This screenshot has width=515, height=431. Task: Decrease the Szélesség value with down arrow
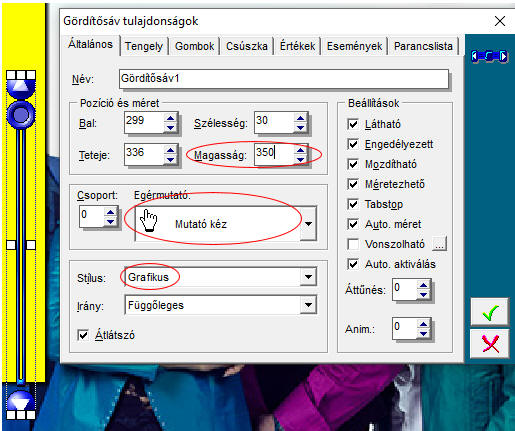(301, 127)
